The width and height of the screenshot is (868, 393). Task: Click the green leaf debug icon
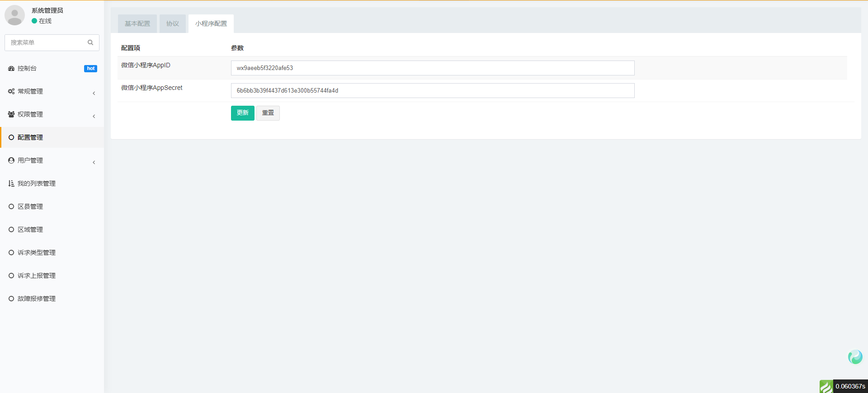click(x=826, y=386)
